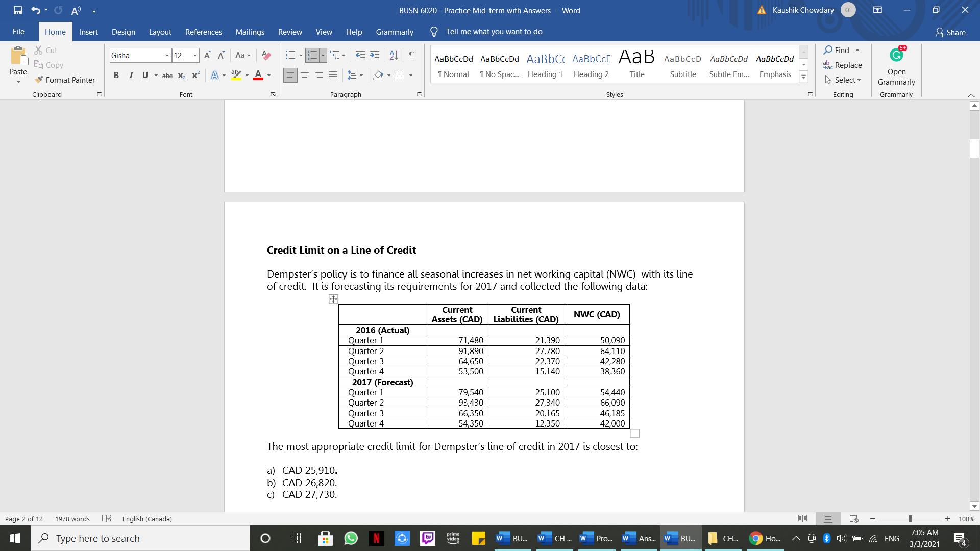Activate the Format Painter tool
Viewport: 980px width, 551px height.
pyautogui.click(x=65, y=80)
